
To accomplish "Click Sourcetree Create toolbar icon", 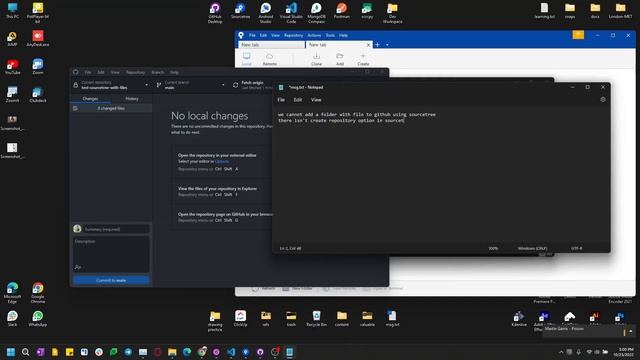I will coord(363,59).
